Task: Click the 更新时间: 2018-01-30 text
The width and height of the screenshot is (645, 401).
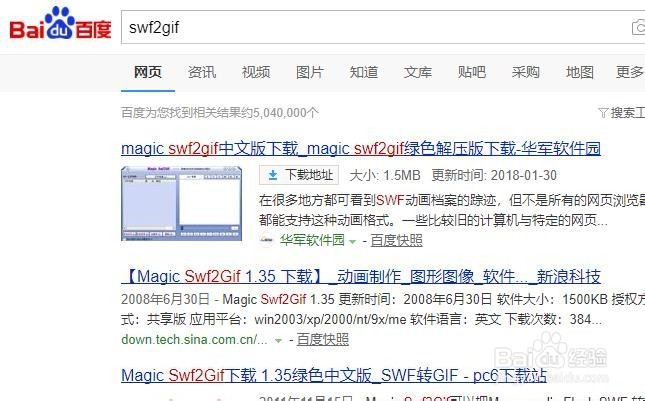Action: [494, 176]
